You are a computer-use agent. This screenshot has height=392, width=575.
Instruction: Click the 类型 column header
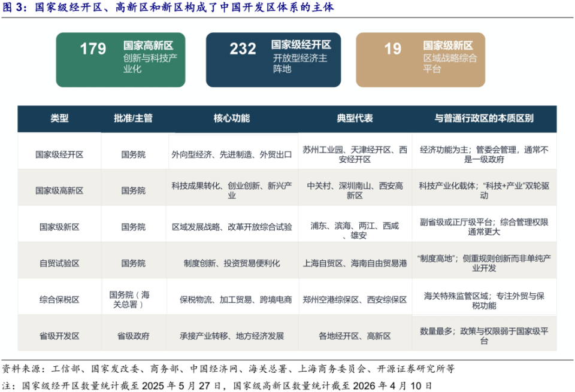coord(59,118)
